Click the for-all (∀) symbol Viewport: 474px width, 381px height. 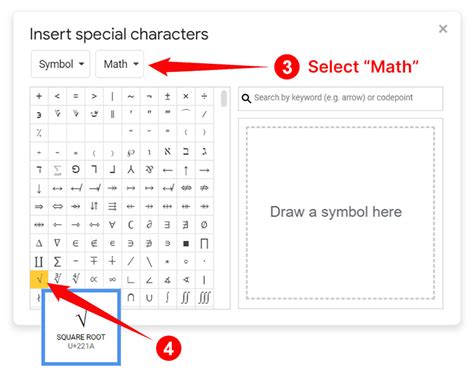tap(112, 225)
